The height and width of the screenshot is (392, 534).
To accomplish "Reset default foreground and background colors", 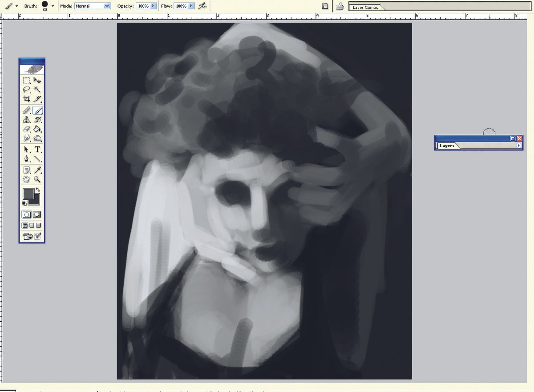I will [24, 203].
